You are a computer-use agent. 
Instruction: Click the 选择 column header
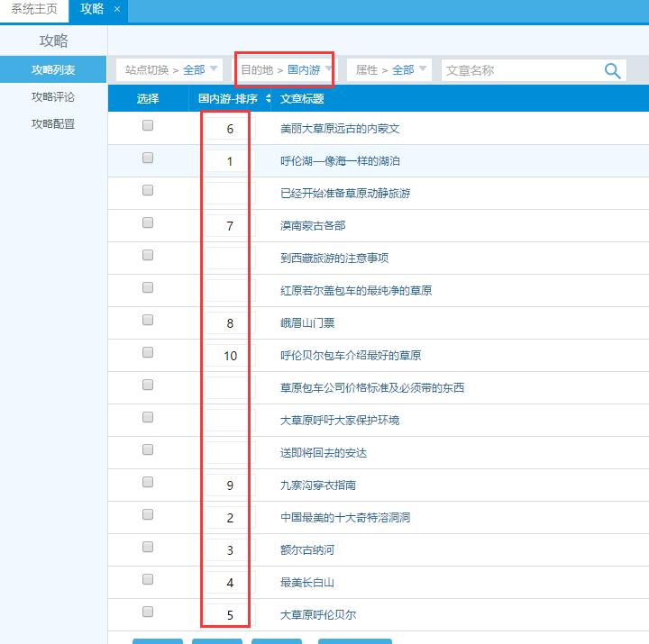coord(148,98)
